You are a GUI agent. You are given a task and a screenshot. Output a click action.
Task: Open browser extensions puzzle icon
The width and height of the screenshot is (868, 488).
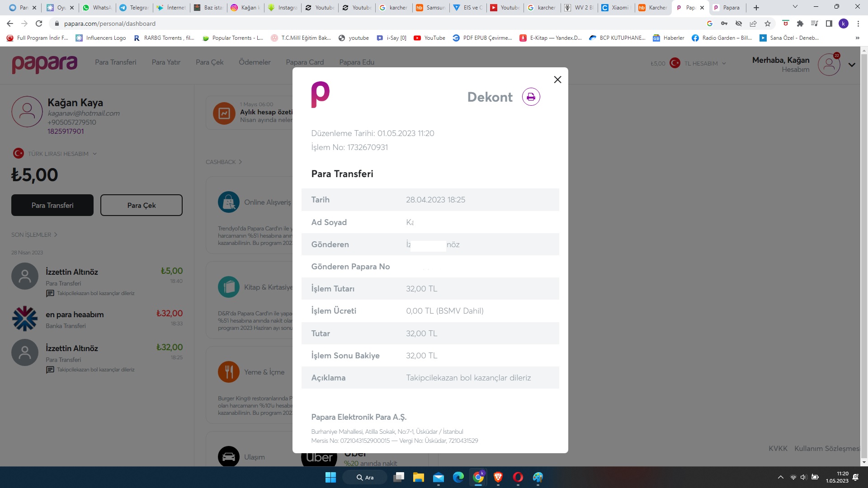click(800, 23)
